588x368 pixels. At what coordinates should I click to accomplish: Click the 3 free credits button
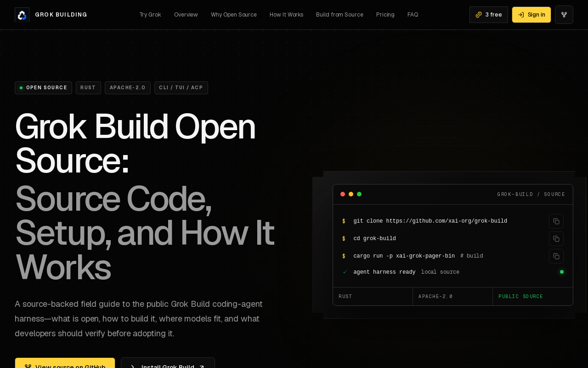pos(489,15)
